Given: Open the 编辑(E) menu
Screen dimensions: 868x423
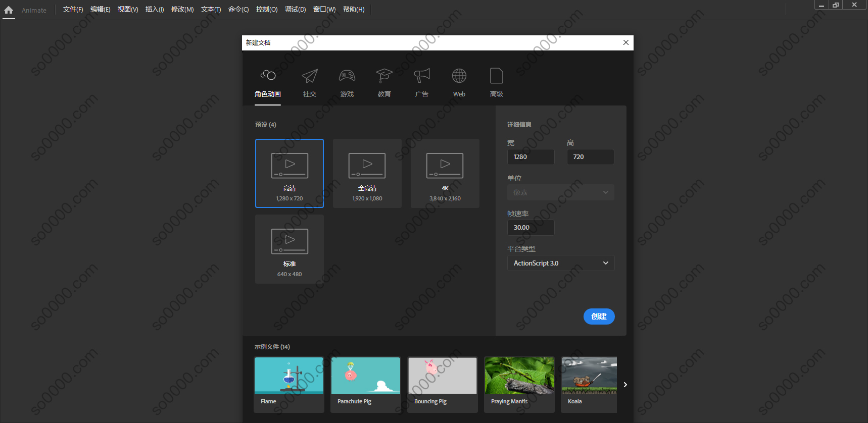Looking at the screenshot, I should (100, 10).
